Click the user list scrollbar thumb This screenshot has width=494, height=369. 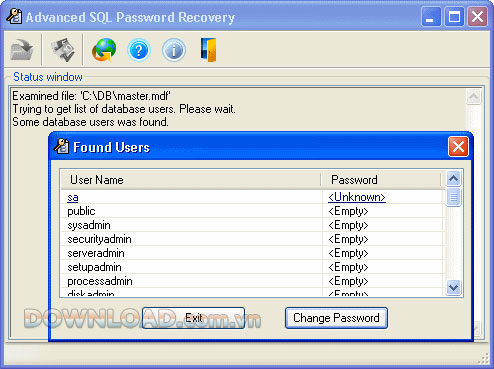click(x=453, y=197)
